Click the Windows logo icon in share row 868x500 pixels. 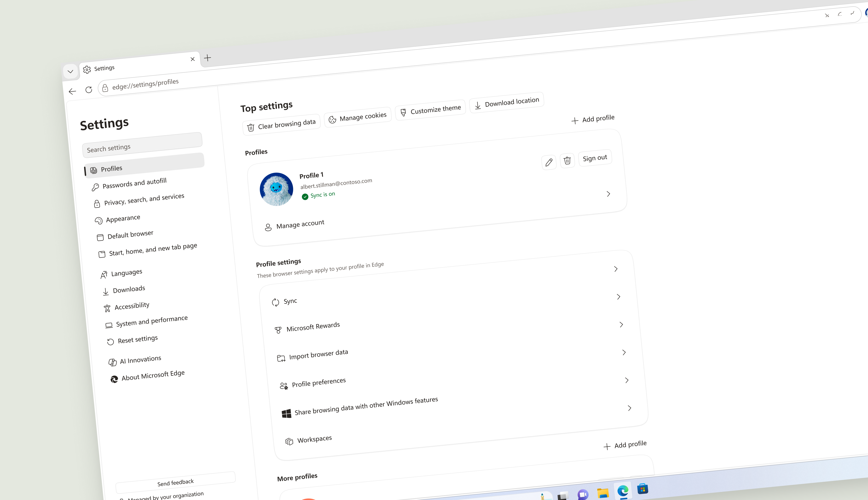tap(286, 413)
